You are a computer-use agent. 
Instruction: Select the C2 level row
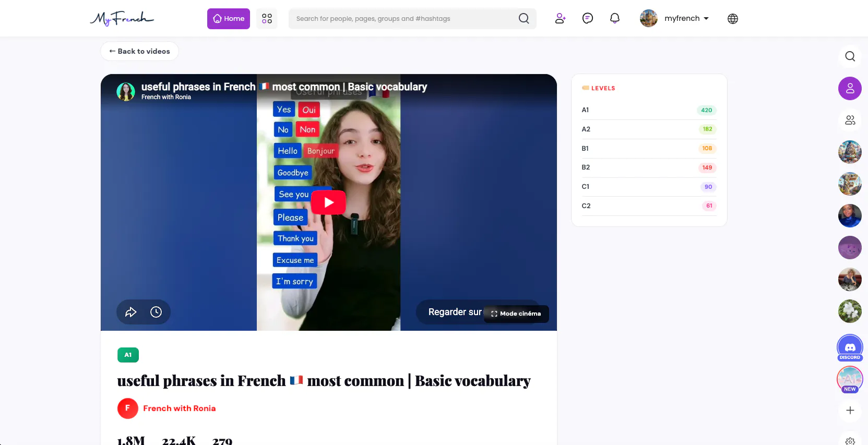click(649, 206)
